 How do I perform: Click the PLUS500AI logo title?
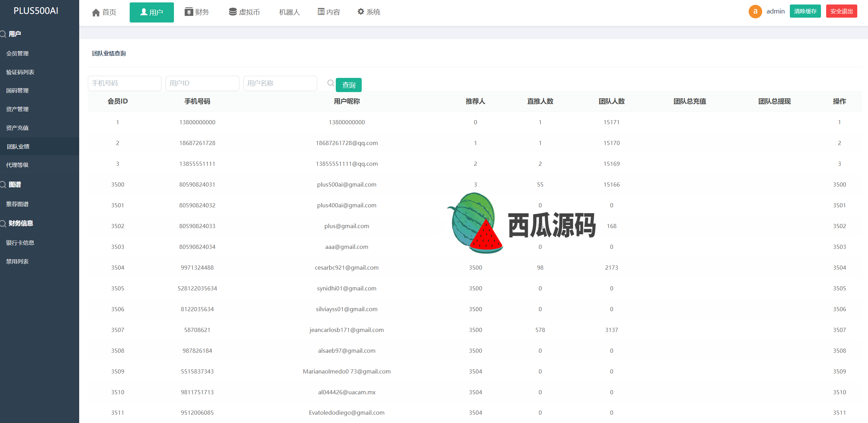point(36,11)
